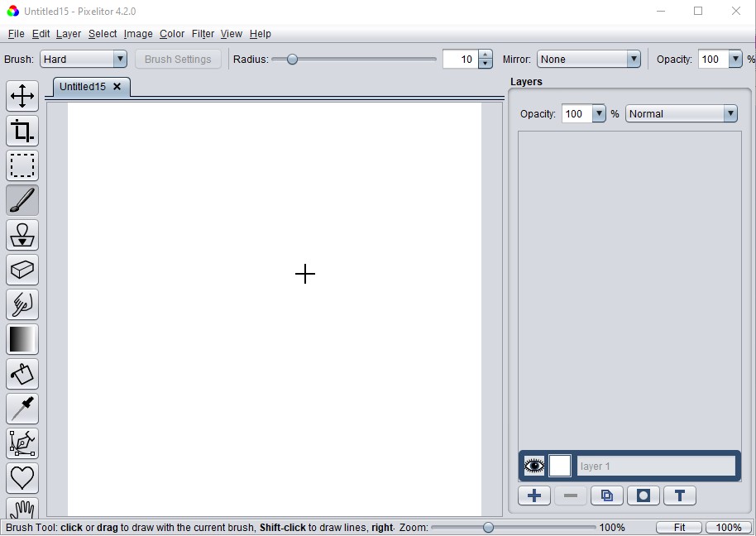Switch to the Untitled15 tab

click(83, 87)
